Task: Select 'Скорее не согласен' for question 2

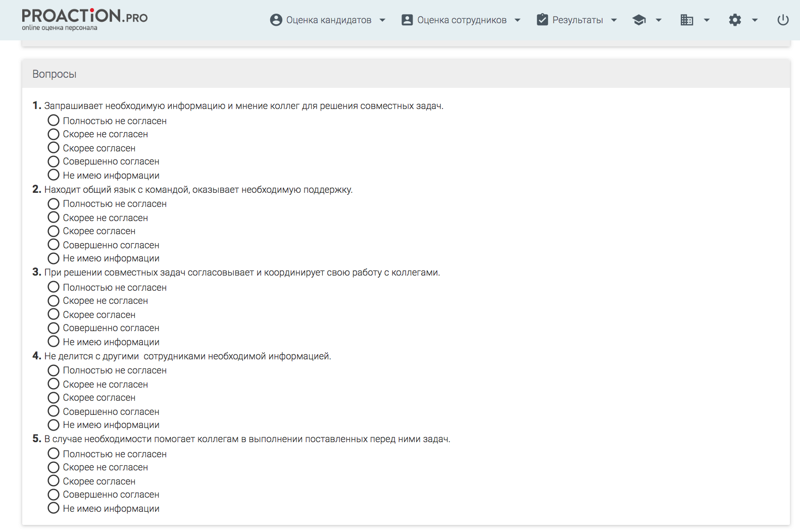Action: (x=54, y=217)
